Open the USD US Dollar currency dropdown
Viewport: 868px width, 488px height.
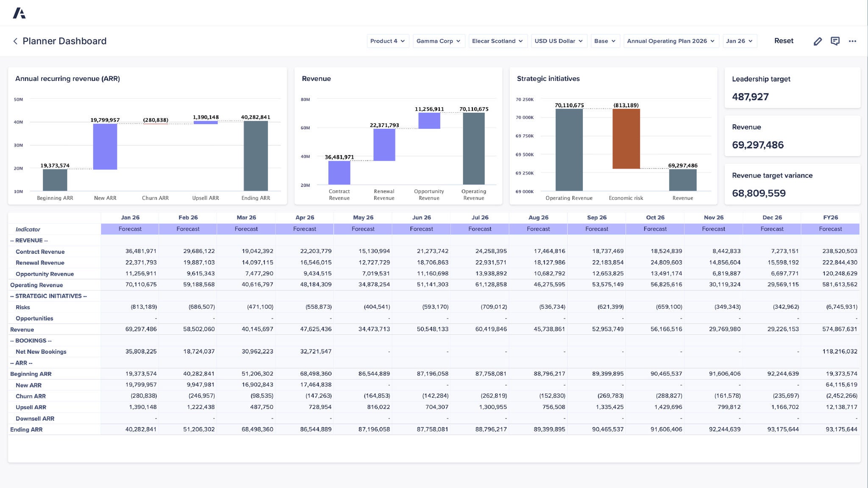pos(559,41)
